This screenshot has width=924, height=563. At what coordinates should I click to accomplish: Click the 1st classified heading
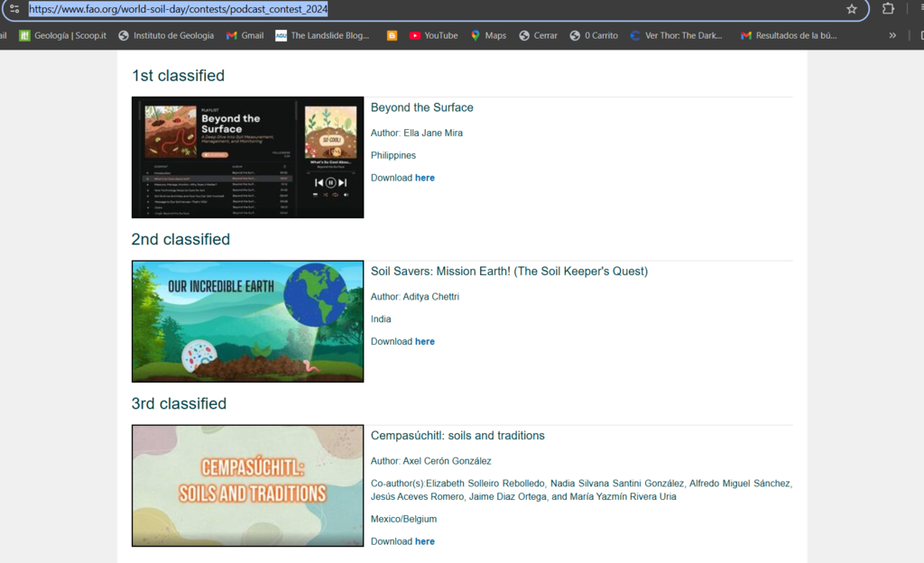coord(178,76)
